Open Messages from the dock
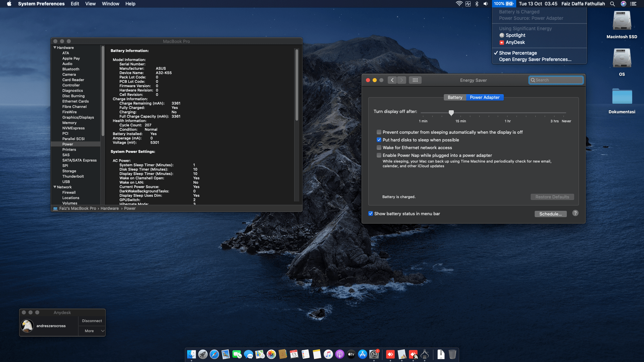Viewport: 644px width, 362px height. [x=249, y=354]
